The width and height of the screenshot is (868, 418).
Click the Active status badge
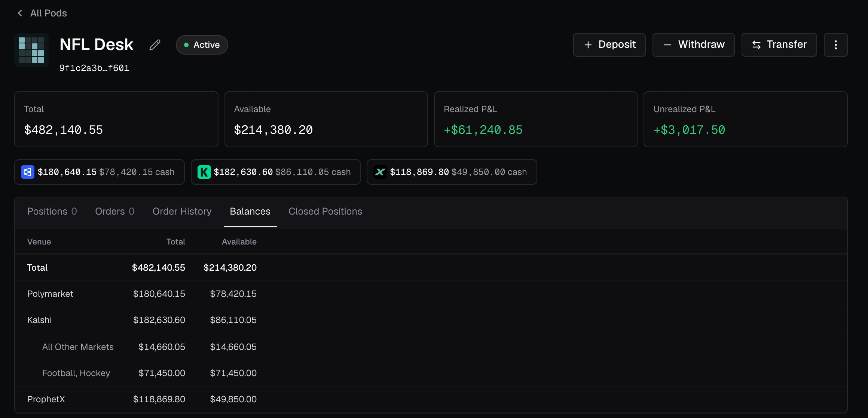202,45
